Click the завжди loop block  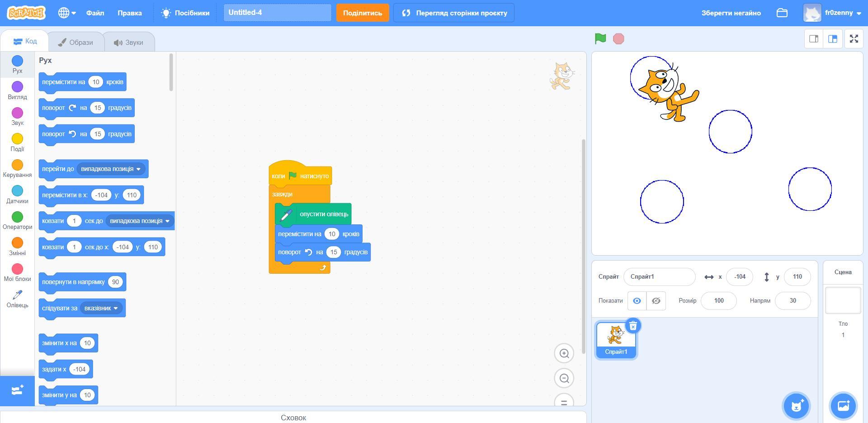tap(282, 194)
